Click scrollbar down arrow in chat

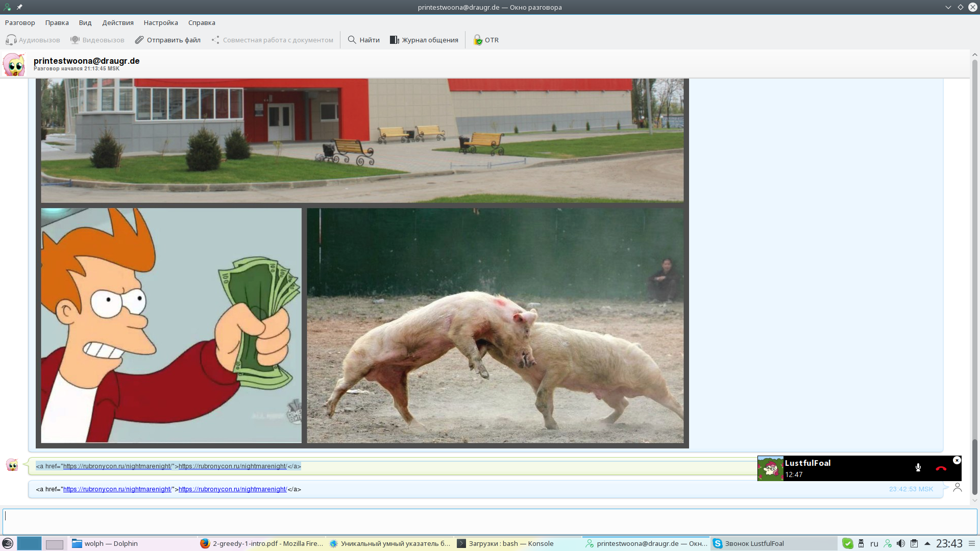coord(974,500)
